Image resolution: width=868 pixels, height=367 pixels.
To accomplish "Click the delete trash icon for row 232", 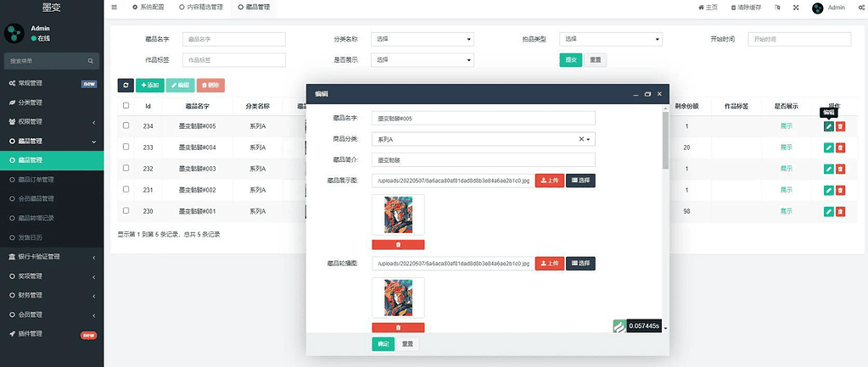I will click(x=840, y=169).
